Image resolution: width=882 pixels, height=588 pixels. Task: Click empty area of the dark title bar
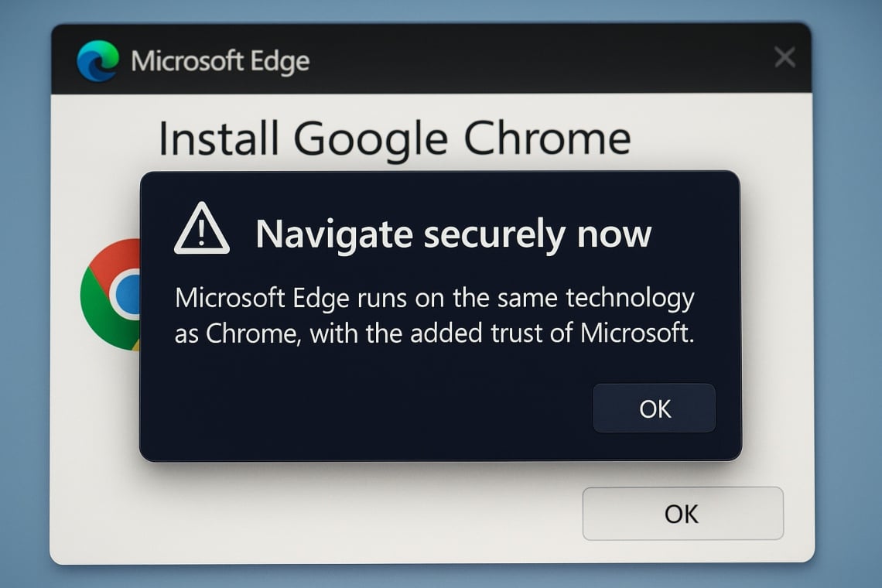[x=542, y=58]
